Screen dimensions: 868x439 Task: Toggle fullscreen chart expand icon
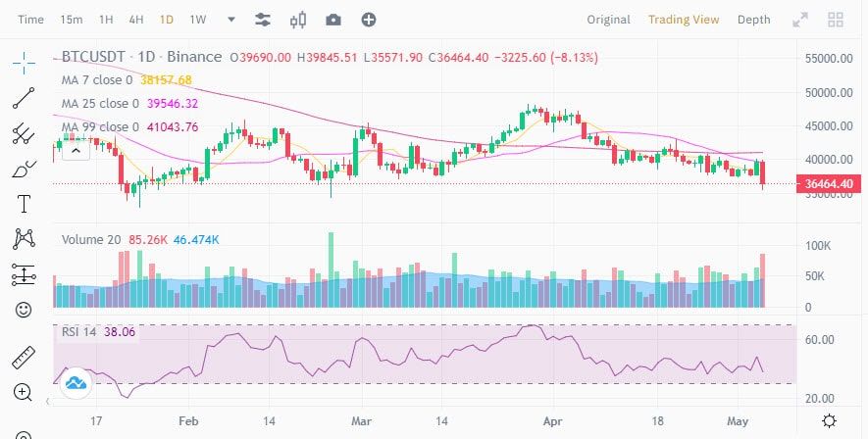click(x=800, y=21)
